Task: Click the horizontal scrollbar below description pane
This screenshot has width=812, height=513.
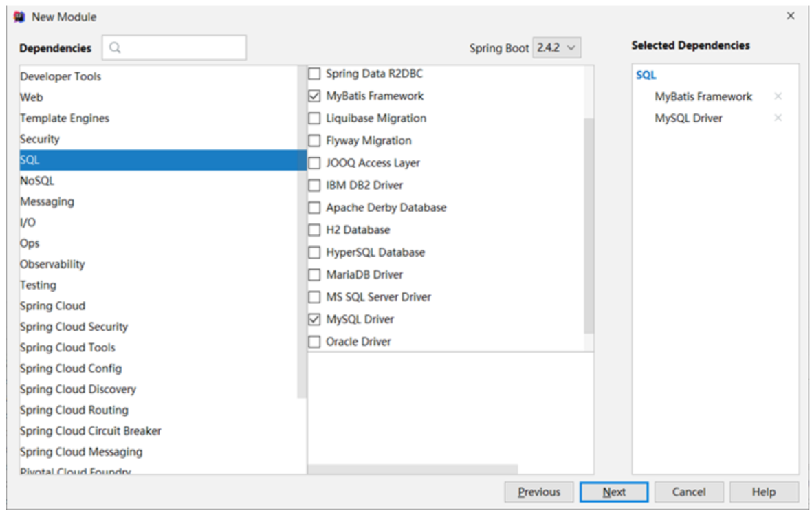Action: [x=413, y=469]
